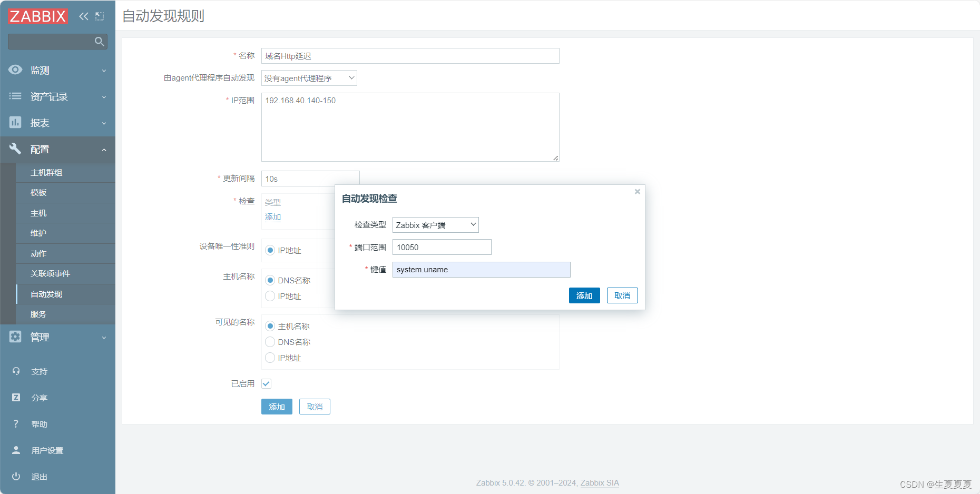The image size is (980, 494).
Task: Open the 检查类型 Zabbix 客户端 dropdown
Action: click(436, 225)
